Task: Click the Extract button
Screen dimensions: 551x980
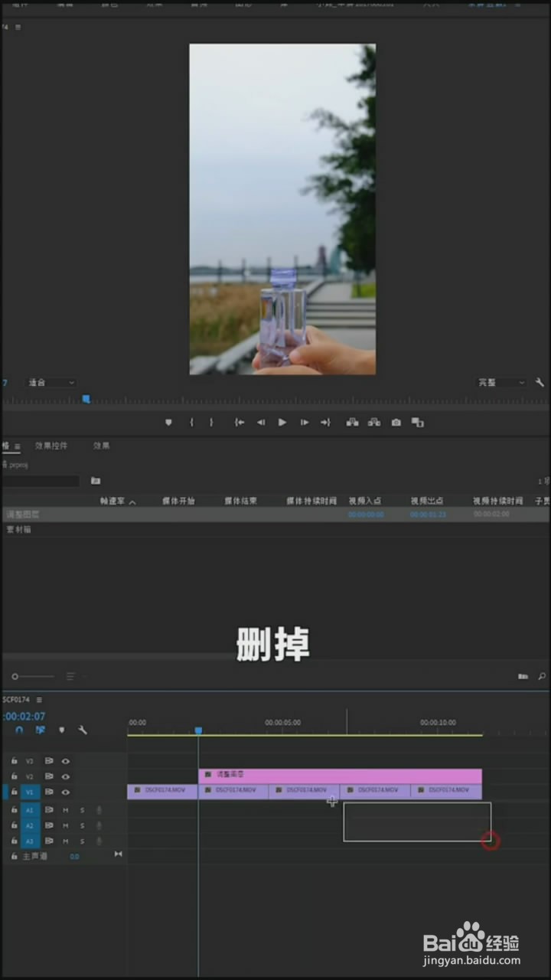Action: [374, 423]
